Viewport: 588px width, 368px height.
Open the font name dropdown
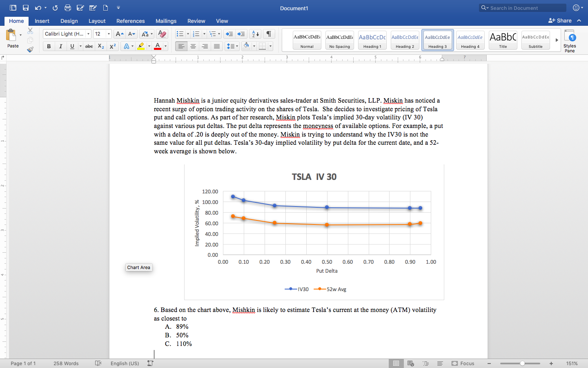click(x=88, y=34)
